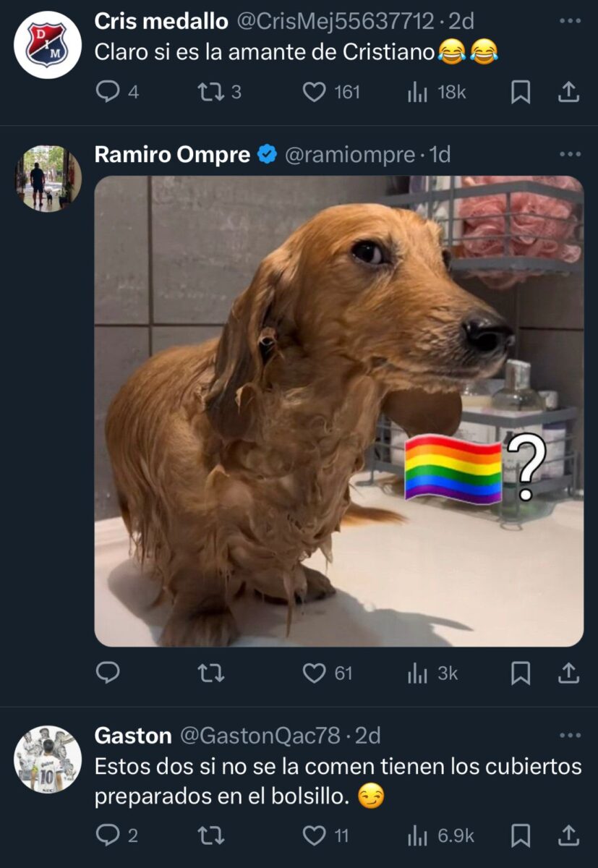Share Cris medallo's tweet
Screen dimensions: 598x868
pyautogui.click(x=569, y=92)
